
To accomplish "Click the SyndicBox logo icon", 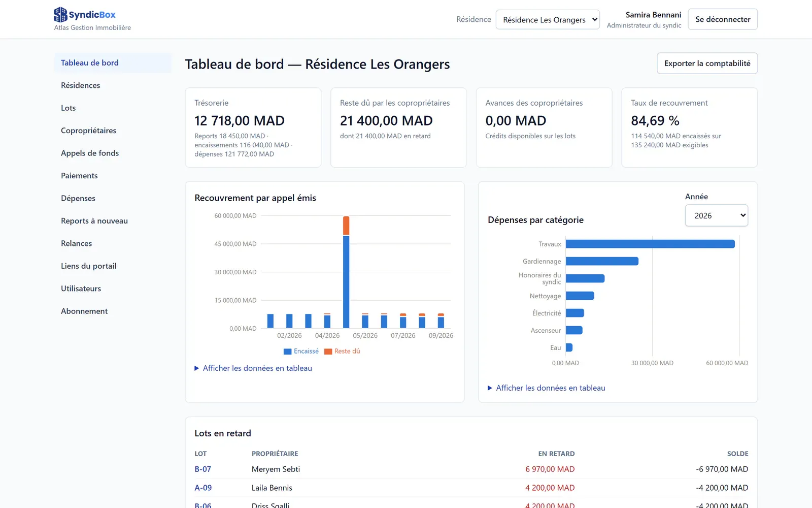I will pyautogui.click(x=60, y=15).
